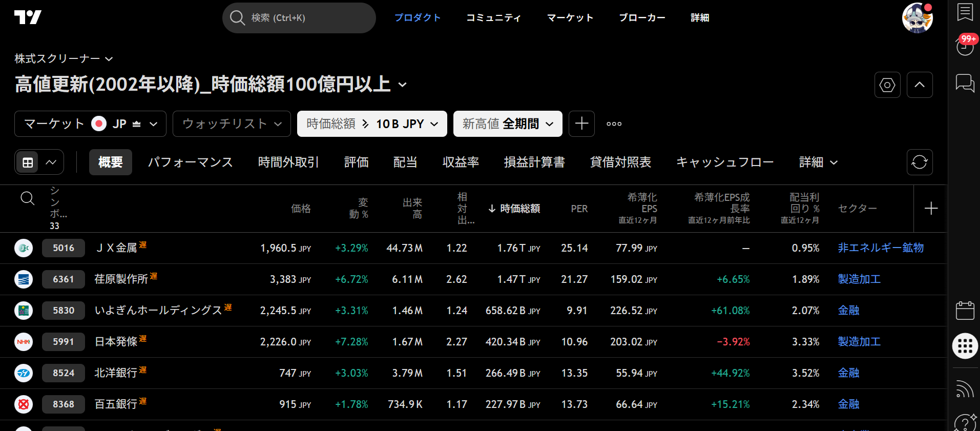This screenshot has height=431, width=980.
Task: Click the 非エネルギー鉱物 sector link
Action: point(881,248)
